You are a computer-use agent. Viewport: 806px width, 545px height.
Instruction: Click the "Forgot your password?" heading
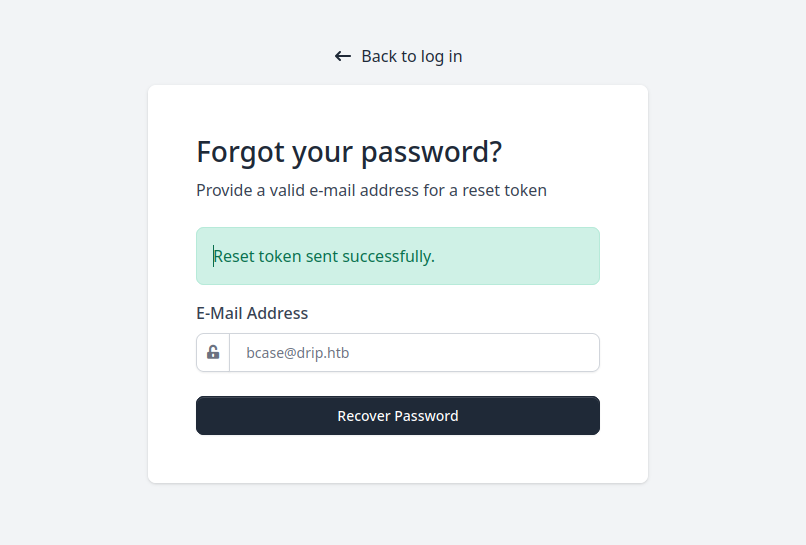pos(349,152)
